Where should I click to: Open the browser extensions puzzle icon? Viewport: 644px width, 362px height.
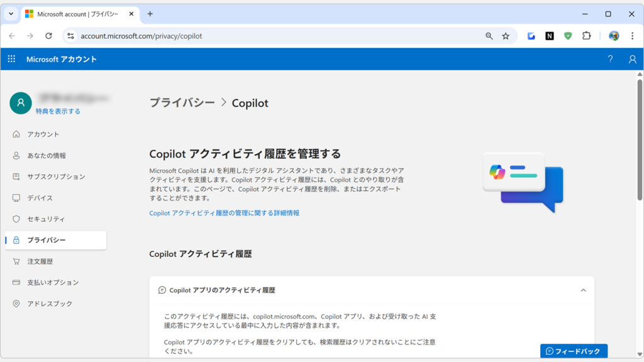(x=586, y=36)
